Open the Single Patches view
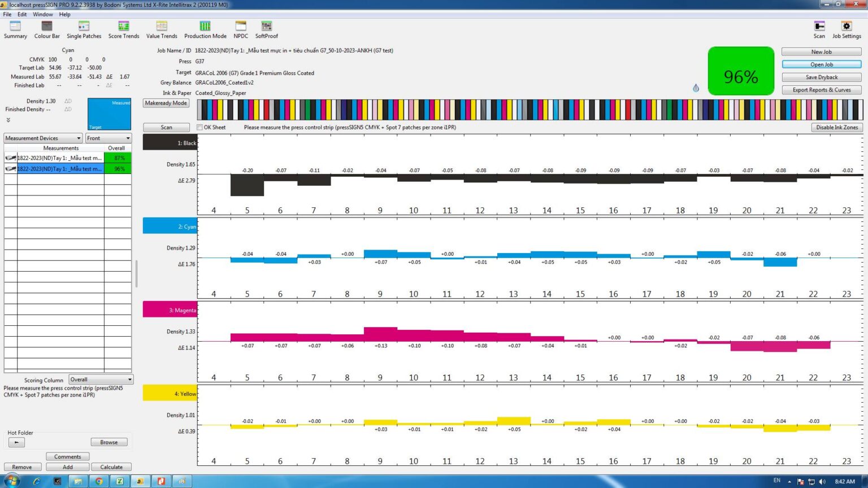This screenshot has width=868, height=488. point(84,30)
